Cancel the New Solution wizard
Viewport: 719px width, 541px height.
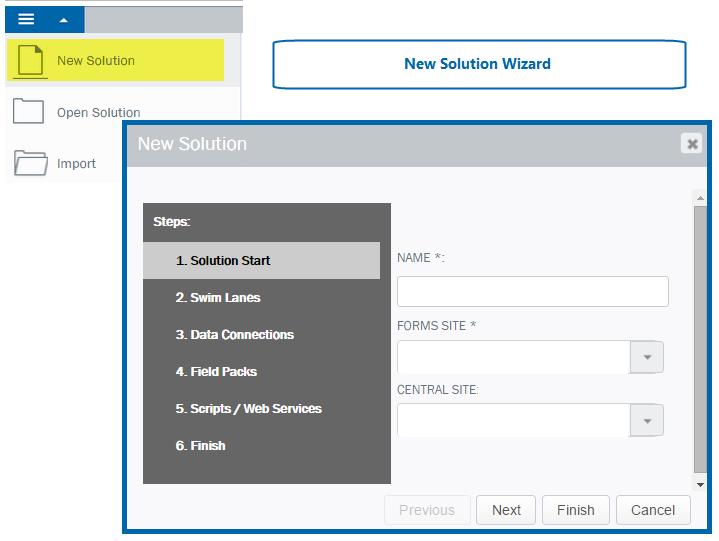(x=653, y=510)
